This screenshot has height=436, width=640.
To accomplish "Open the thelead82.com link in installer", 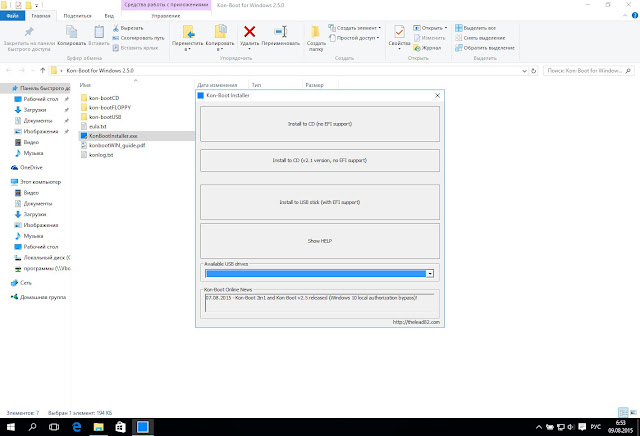I will tap(416, 322).
